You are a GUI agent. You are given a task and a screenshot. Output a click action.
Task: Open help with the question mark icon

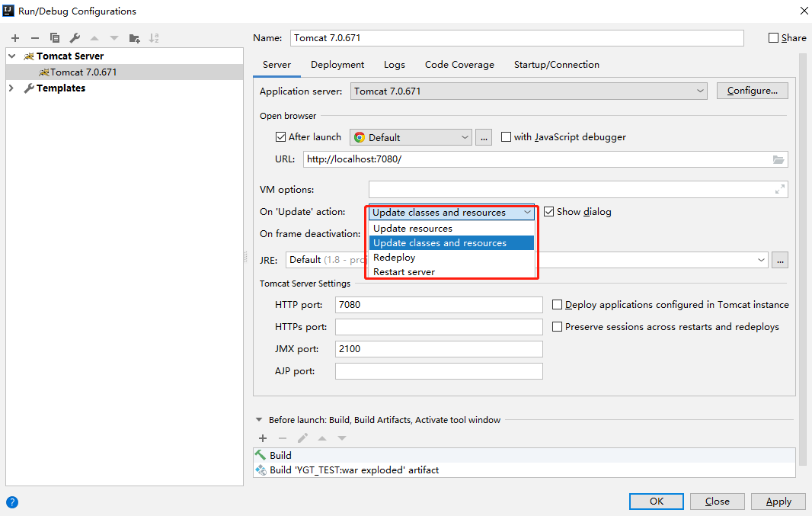(12, 502)
